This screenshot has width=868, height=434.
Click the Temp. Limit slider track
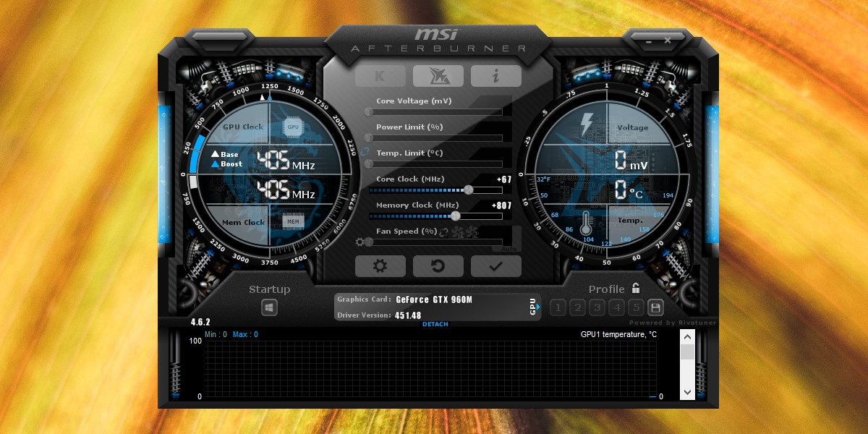pyautogui.click(x=435, y=164)
